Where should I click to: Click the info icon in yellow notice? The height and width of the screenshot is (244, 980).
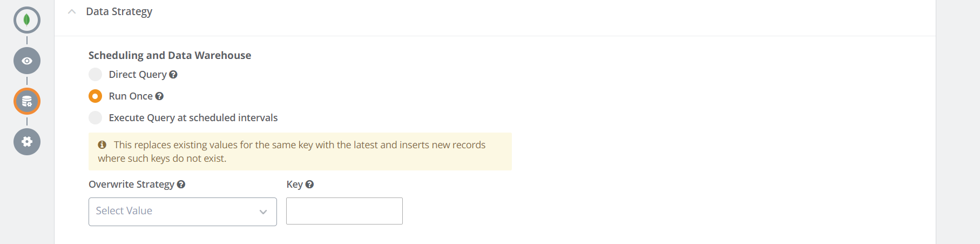[x=102, y=145]
